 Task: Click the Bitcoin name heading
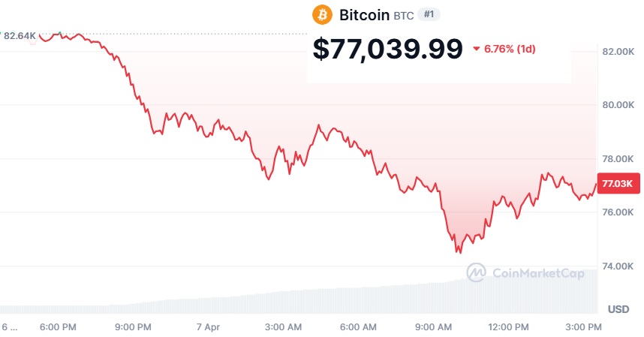point(364,15)
